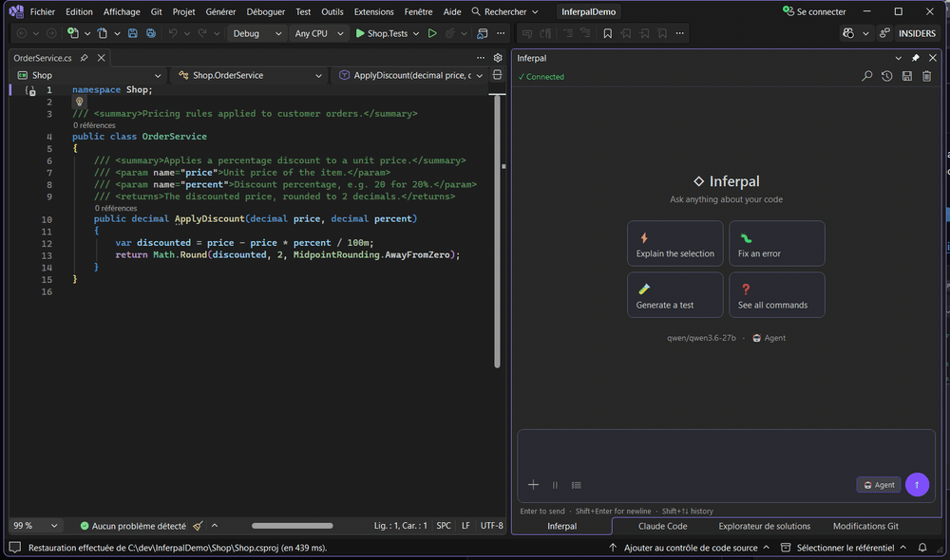Click Ajouter au contrôle de code source
This screenshot has width=950, height=560.
[x=690, y=548]
